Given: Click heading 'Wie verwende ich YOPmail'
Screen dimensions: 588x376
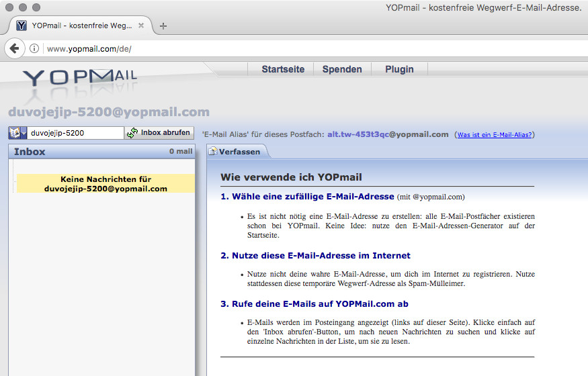Looking at the screenshot, I should coord(292,177).
